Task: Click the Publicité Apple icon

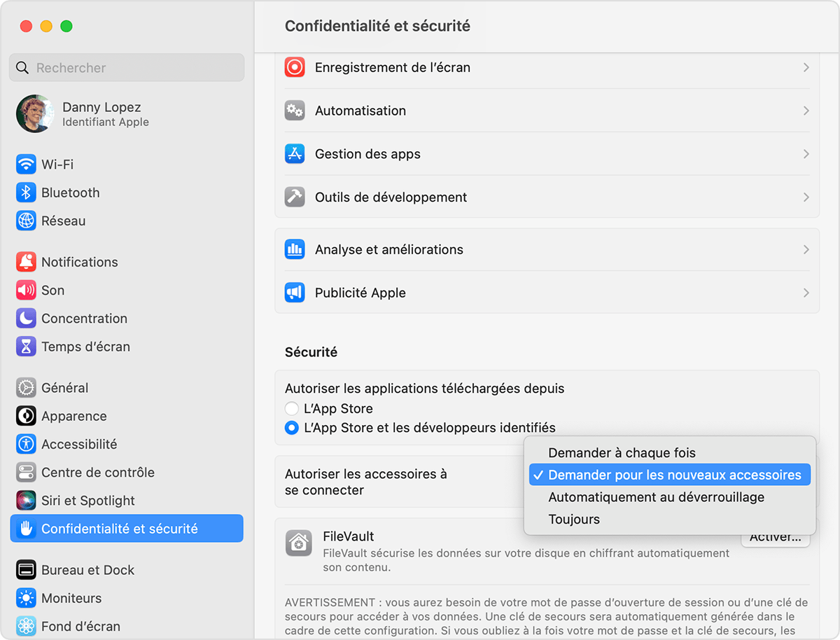Action: (x=294, y=292)
